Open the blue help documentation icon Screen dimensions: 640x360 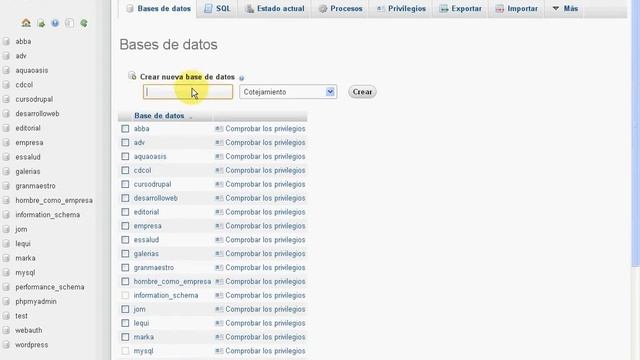pyautogui.click(x=55, y=23)
